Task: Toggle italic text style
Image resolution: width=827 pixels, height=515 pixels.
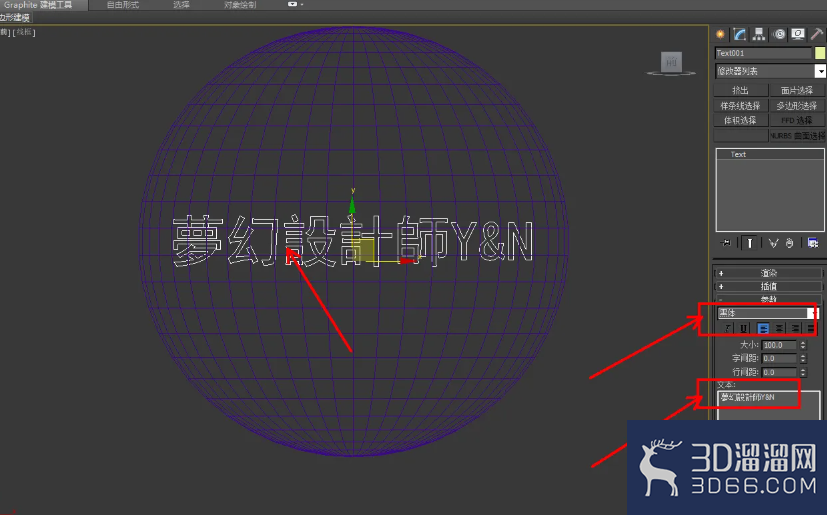Action: (x=728, y=328)
